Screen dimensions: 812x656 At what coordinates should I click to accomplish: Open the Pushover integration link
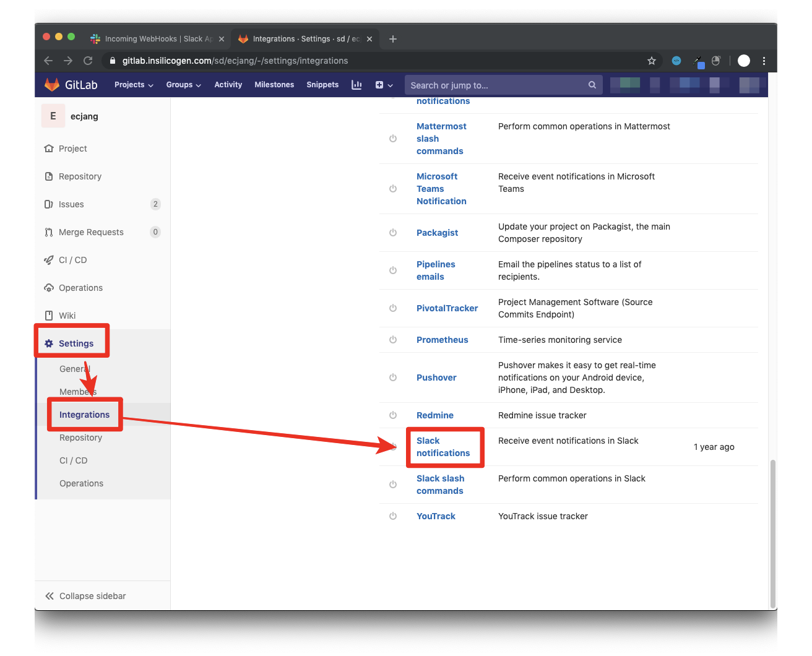[436, 378]
